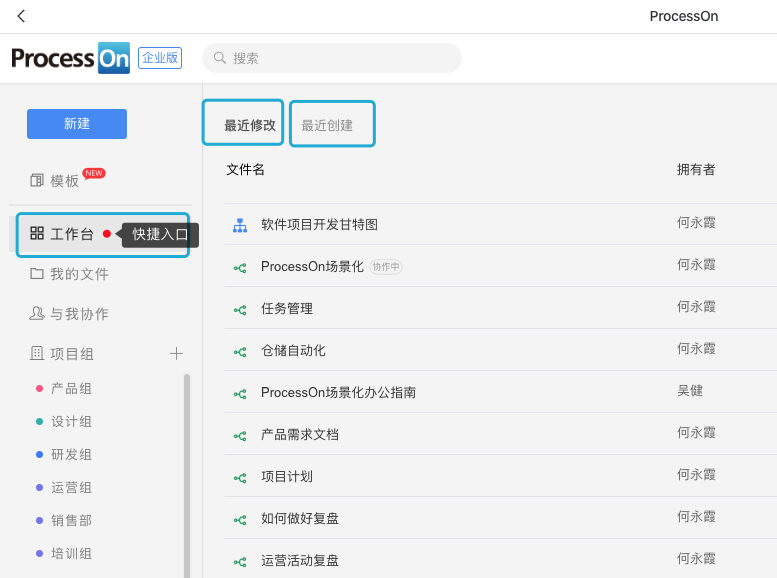Click mind map icon of 项目计划

pyautogui.click(x=240, y=478)
